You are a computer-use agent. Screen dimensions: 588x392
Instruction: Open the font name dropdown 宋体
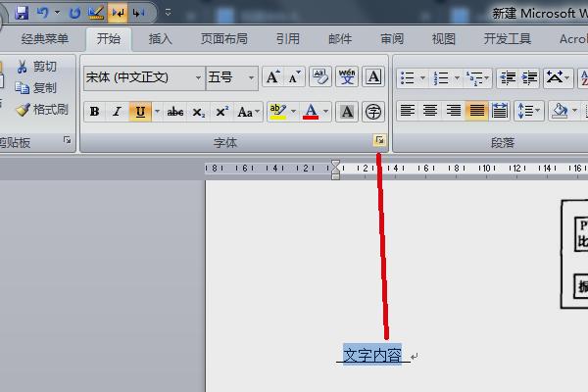[198, 78]
